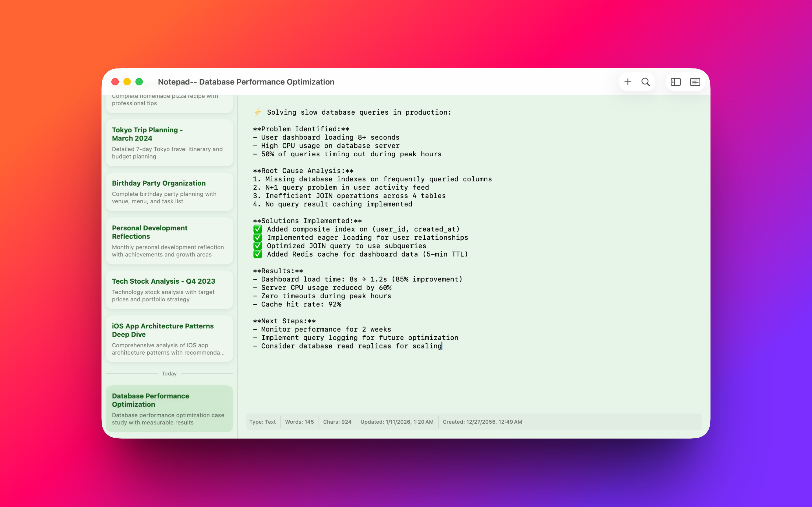This screenshot has height=507, width=812.
Task: Click the checkmark next to 'Implemented eager loading'
Action: pyautogui.click(x=257, y=237)
